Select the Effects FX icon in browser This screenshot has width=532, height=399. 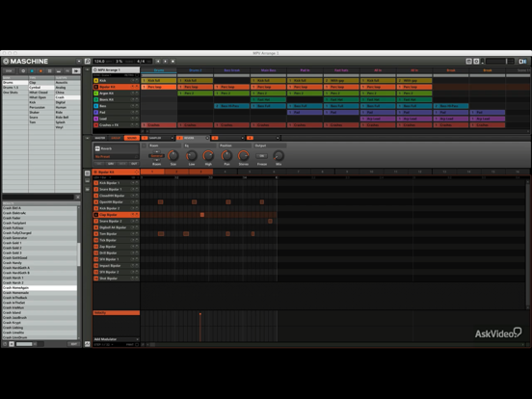click(67, 71)
